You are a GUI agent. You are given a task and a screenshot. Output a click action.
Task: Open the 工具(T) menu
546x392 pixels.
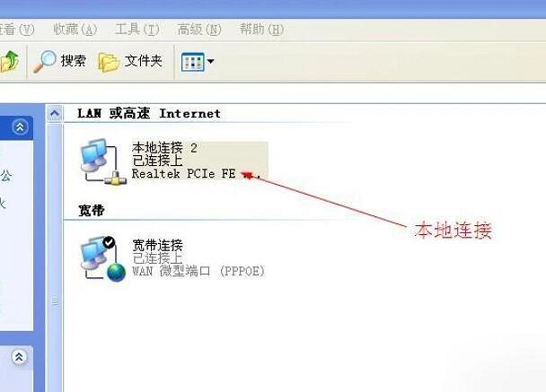click(137, 30)
